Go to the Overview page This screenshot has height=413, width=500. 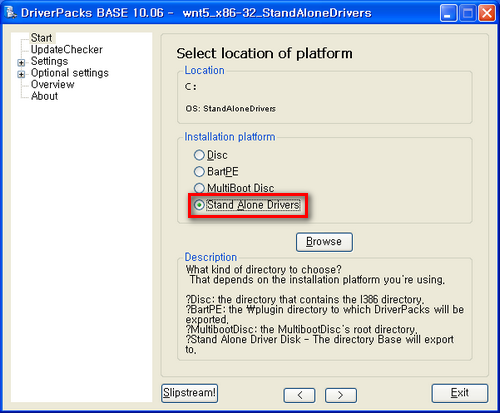pyautogui.click(x=52, y=85)
